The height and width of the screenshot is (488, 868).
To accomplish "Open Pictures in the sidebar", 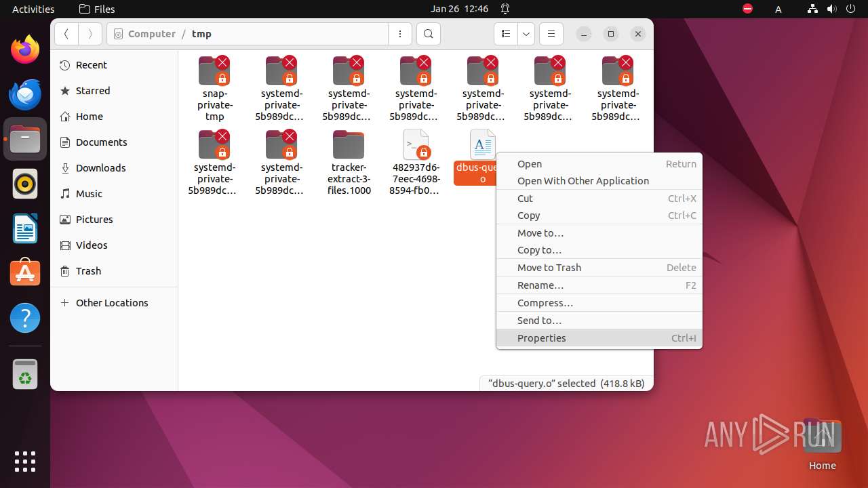I will 114,220.
